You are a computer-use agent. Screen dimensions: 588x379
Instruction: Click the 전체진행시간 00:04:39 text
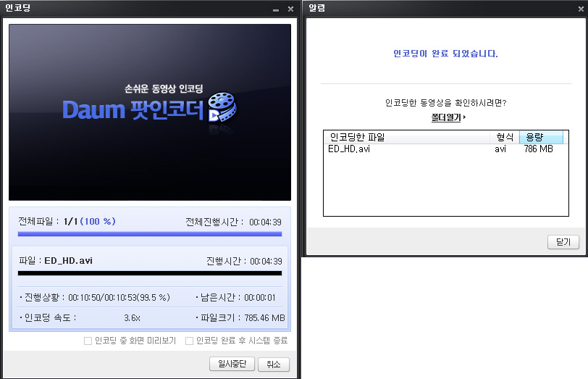(234, 222)
